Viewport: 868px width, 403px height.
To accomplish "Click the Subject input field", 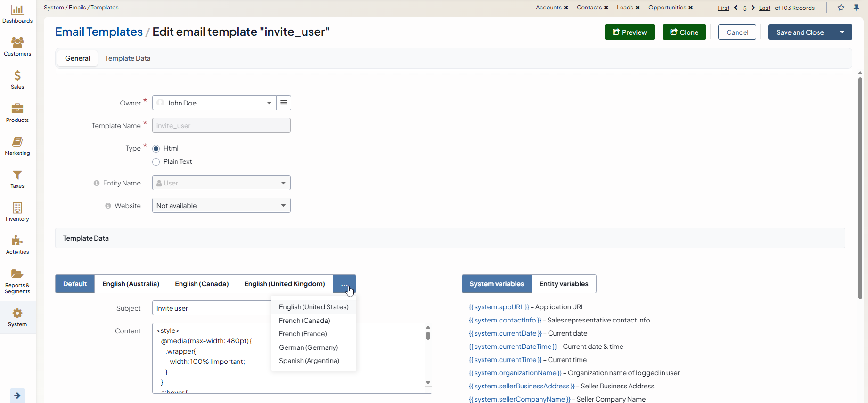I will [211, 308].
